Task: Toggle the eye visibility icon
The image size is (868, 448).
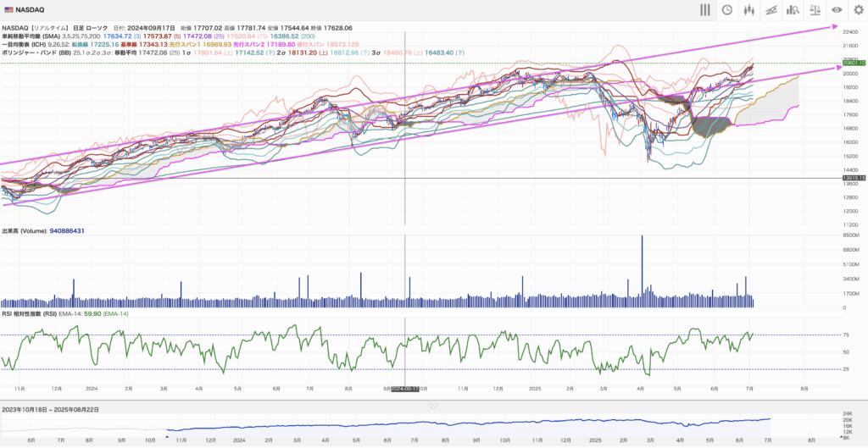Action: click(x=837, y=9)
